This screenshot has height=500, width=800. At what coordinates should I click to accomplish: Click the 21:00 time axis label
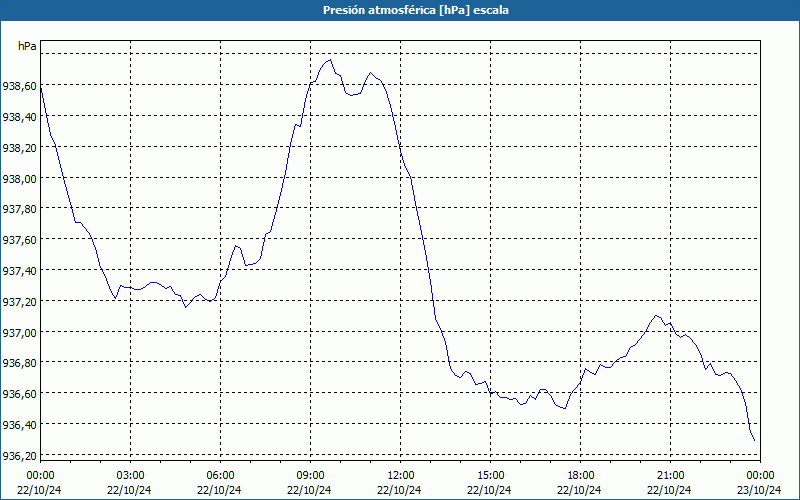(670, 476)
